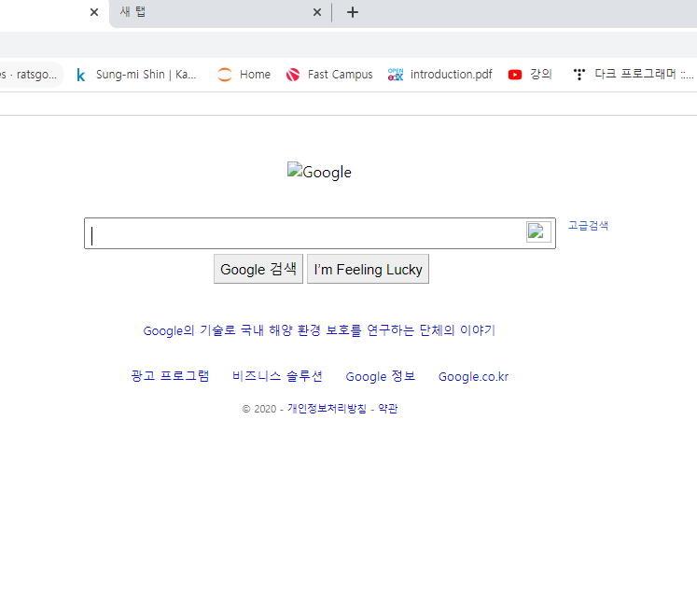The image size is (697, 616).
Task: Click the red Fast Campus icon
Action: (x=293, y=75)
